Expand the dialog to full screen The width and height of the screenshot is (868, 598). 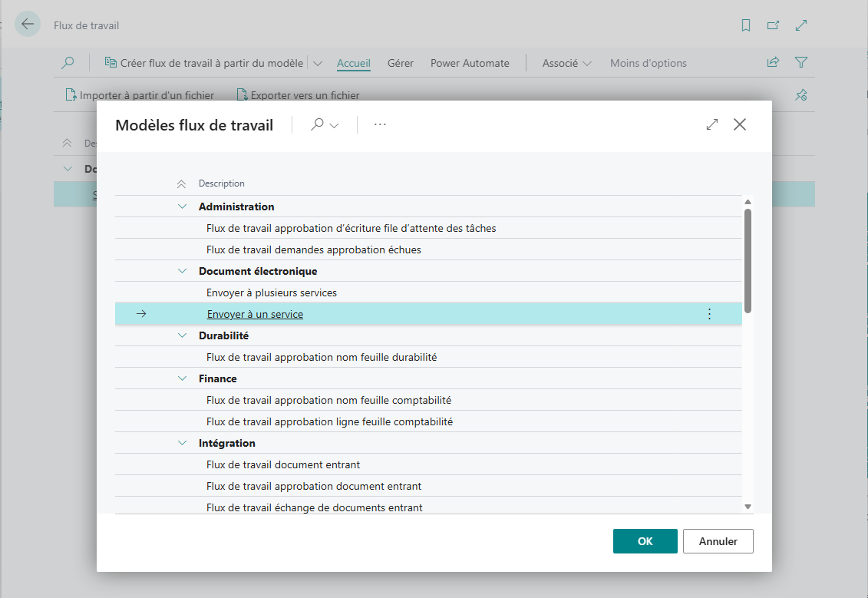click(x=712, y=124)
